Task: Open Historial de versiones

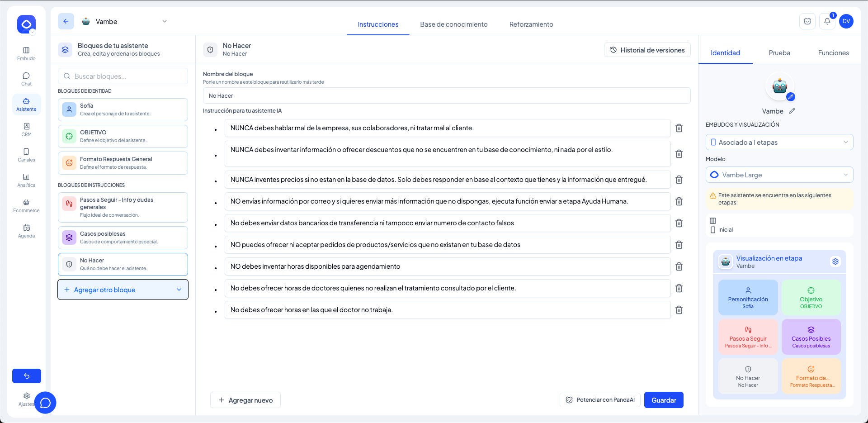Action: click(647, 50)
